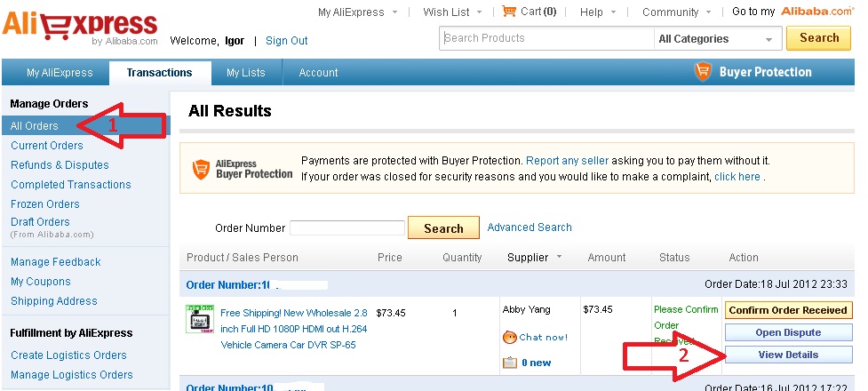The image size is (868, 391).
Task: Switch to the My Lists tab
Action: pyautogui.click(x=246, y=73)
